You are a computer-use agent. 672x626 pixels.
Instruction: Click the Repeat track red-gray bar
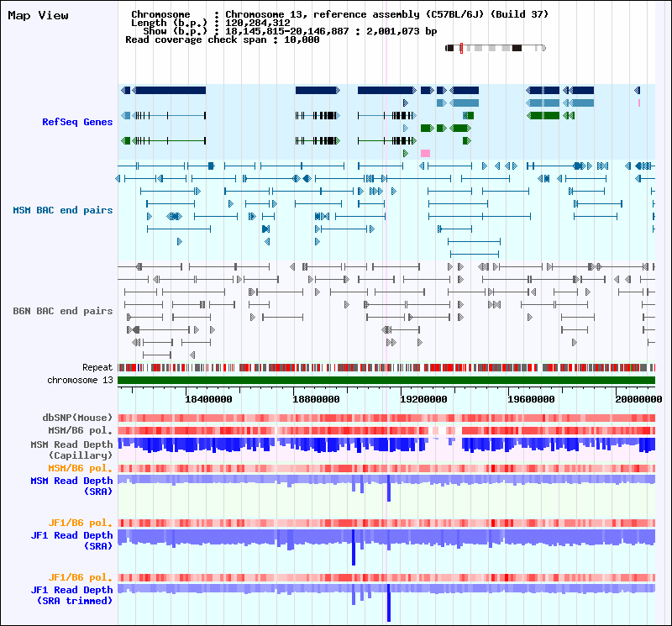pos(386,367)
